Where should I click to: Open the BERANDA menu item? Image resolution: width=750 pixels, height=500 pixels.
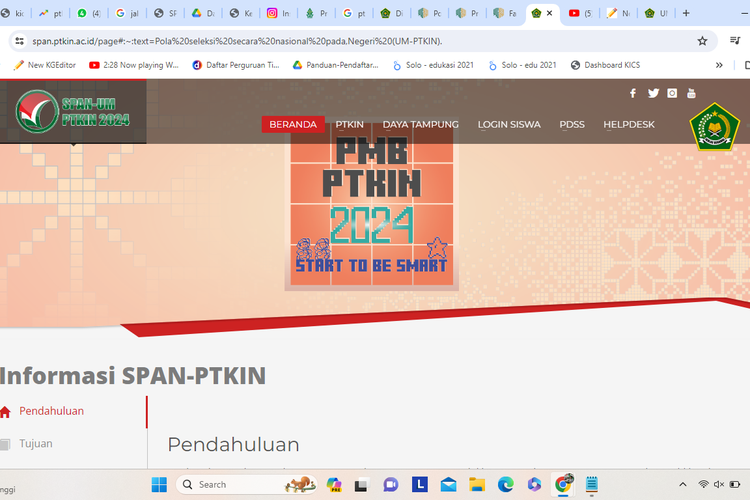293,125
